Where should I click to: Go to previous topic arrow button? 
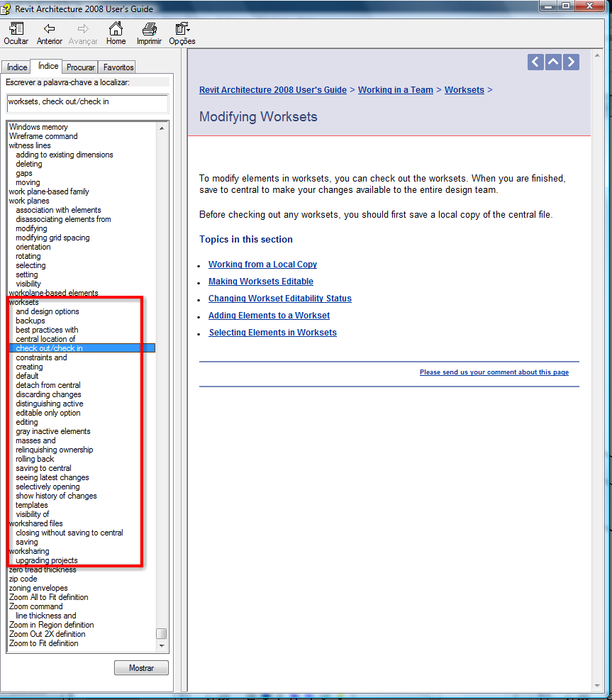point(535,62)
